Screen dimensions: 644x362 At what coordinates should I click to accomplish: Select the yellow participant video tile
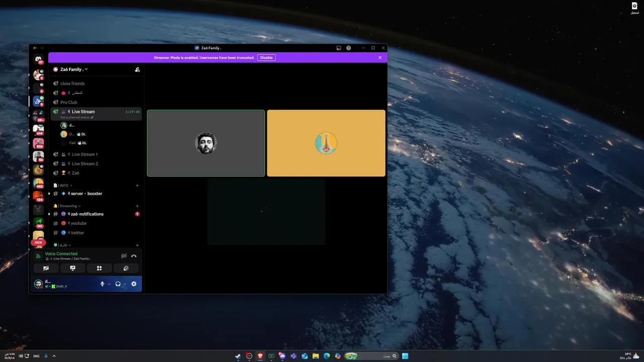point(326,143)
